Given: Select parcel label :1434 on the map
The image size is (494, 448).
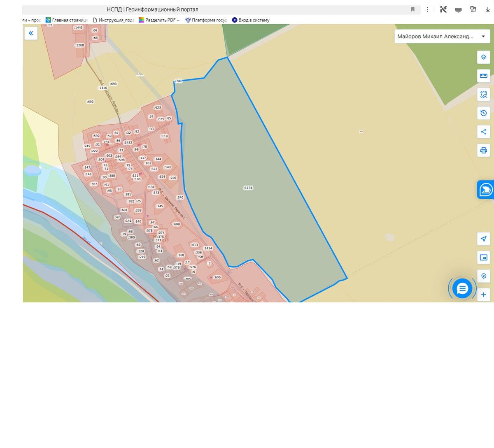Looking at the screenshot, I should click(208, 248).
